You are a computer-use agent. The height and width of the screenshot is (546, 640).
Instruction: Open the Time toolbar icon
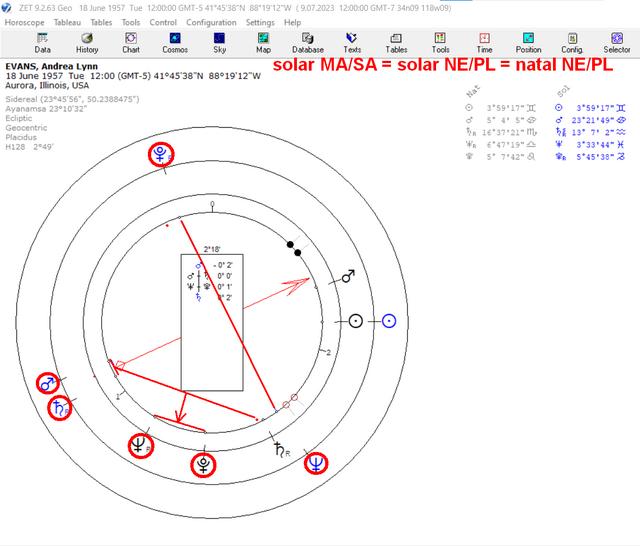pyautogui.click(x=484, y=43)
